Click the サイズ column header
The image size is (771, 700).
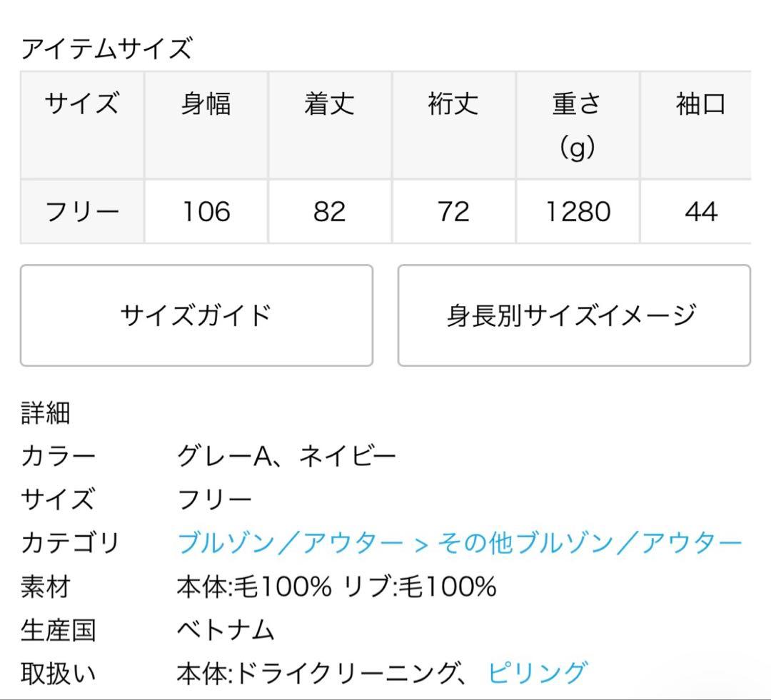(x=81, y=104)
